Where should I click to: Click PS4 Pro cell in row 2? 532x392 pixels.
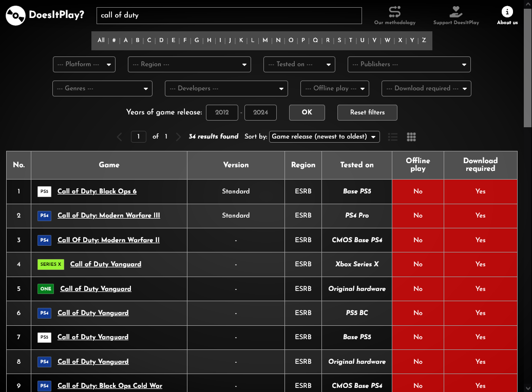(x=357, y=215)
